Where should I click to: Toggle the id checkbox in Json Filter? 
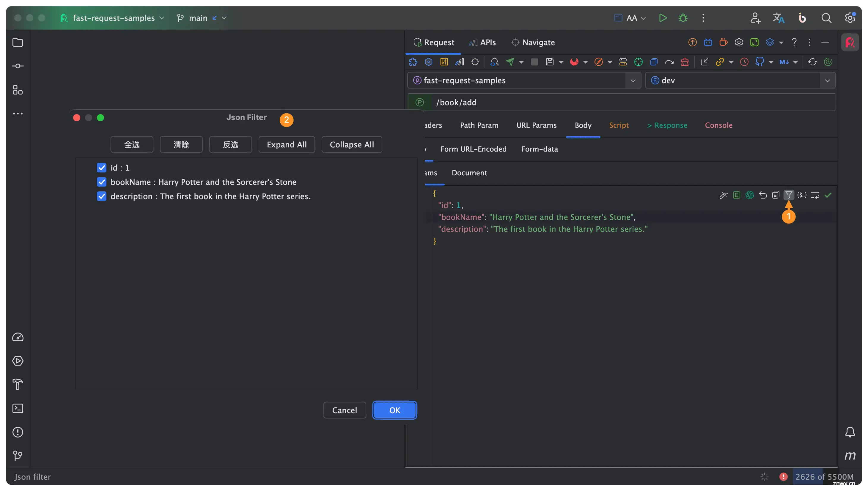[x=102, y=167]
